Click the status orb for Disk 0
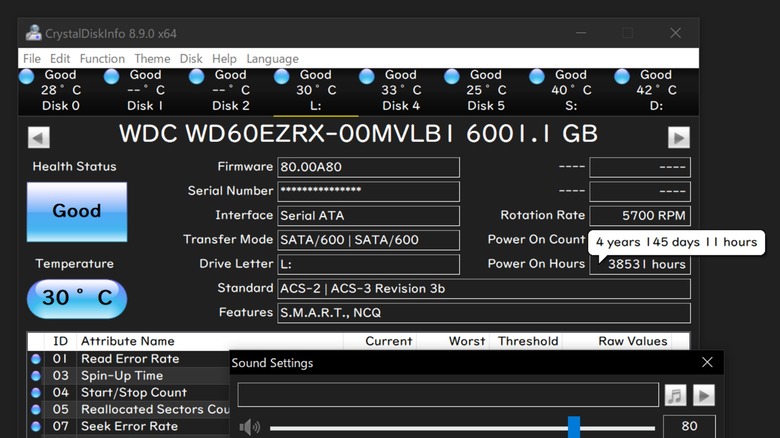Image resolution: width=780 pixels, height=438 pixels. click(27, 76)
